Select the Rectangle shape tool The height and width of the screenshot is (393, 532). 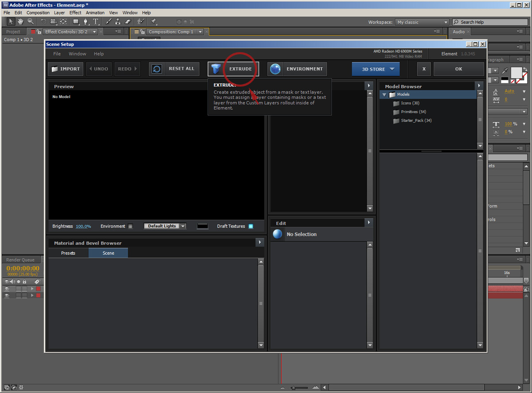(76, 22)
